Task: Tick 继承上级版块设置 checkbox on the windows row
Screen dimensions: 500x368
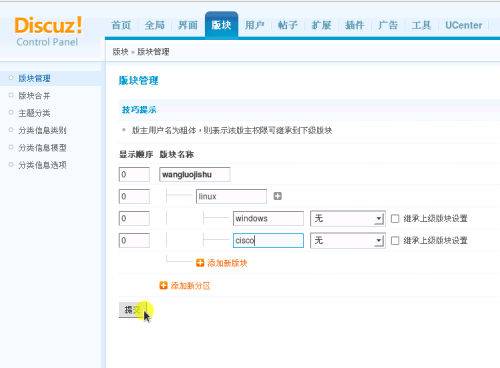Action: click(395, 219)
